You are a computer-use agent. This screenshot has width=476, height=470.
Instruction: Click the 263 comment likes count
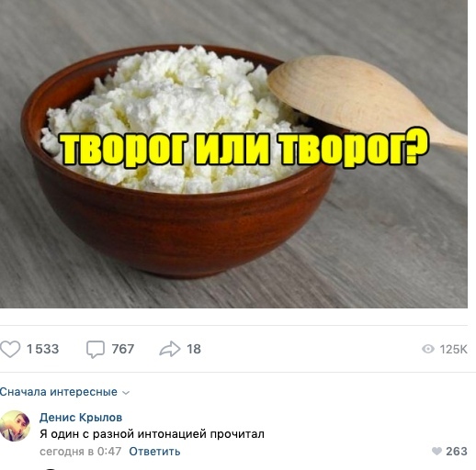click(457, 451)
